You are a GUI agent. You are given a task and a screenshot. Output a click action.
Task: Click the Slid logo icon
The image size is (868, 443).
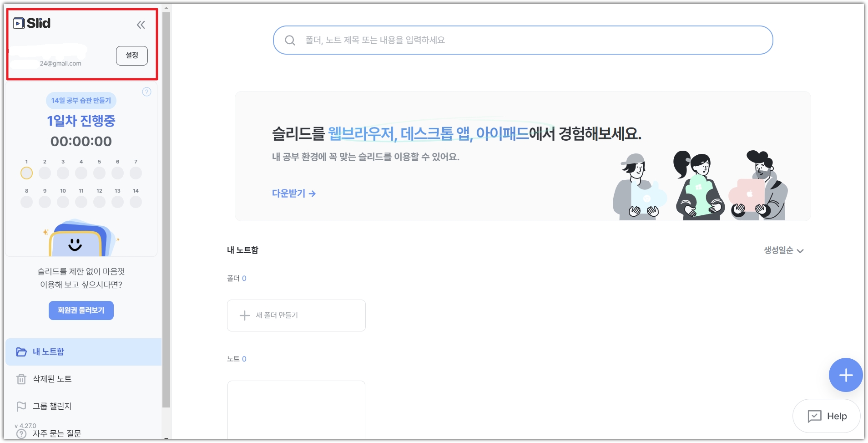point(18,24)
